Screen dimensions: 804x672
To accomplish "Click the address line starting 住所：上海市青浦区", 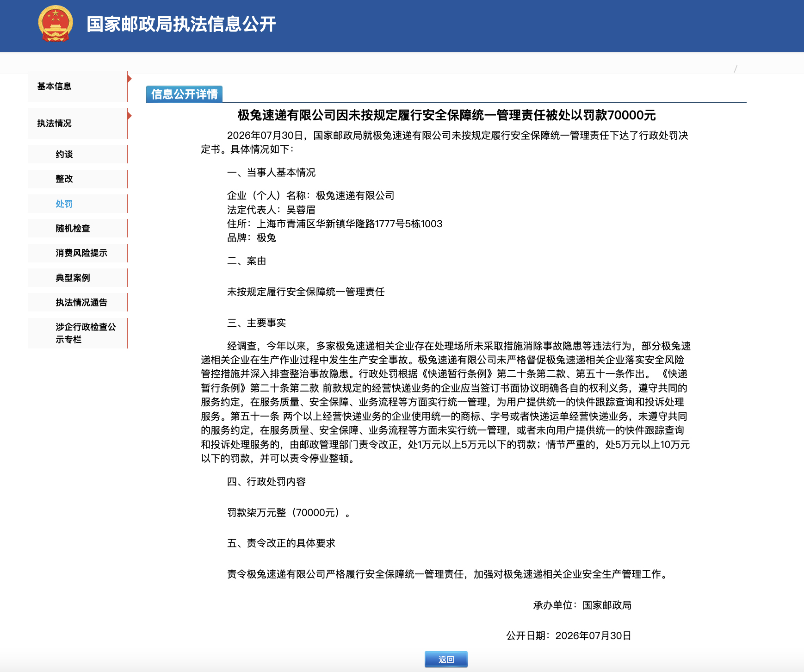I will pyautogui.click(x=334, y=224).
